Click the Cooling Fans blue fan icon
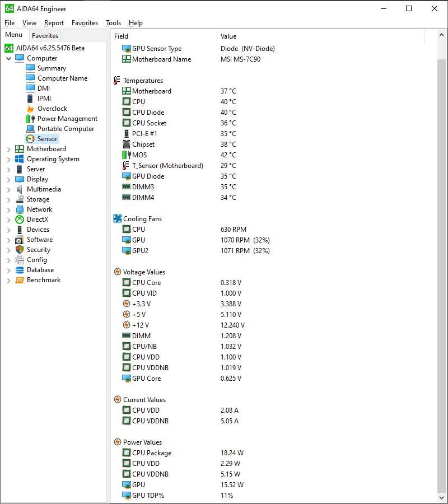Screen dimensions: 448x504 118,218
